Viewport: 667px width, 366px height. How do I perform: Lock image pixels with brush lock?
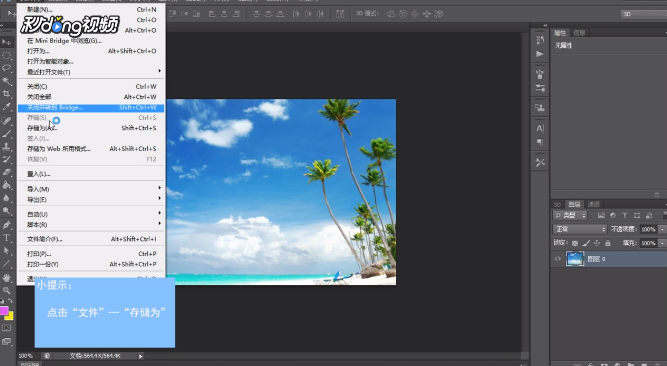[x=586, y=243]
